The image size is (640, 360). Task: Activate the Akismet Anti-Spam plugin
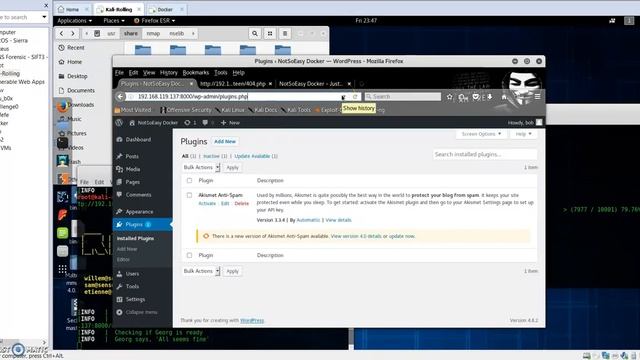pos(207,203)
